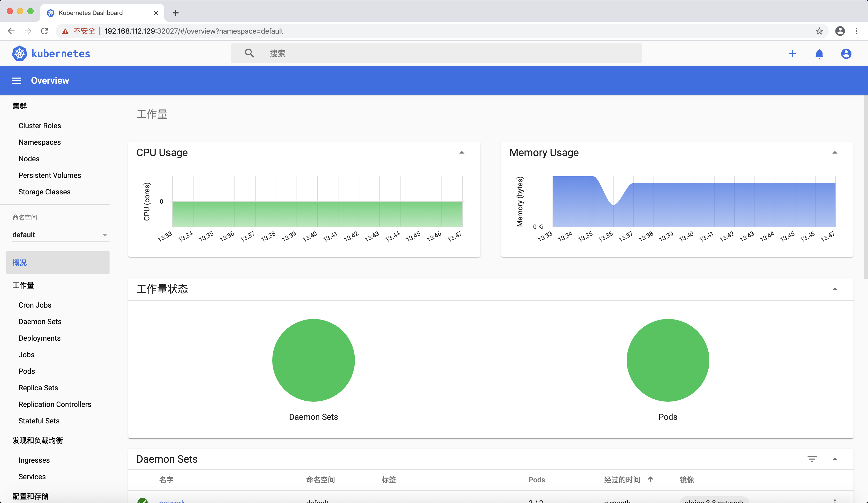Click the search magnifier icon
This screenshot has width=868, height=503.
click(x=249, y=53)
